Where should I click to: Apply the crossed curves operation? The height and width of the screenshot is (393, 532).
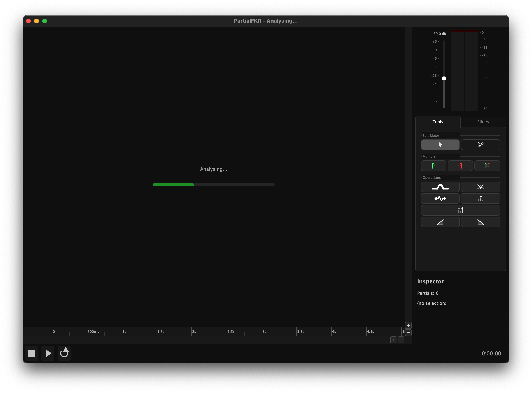[x=480, y=187]
